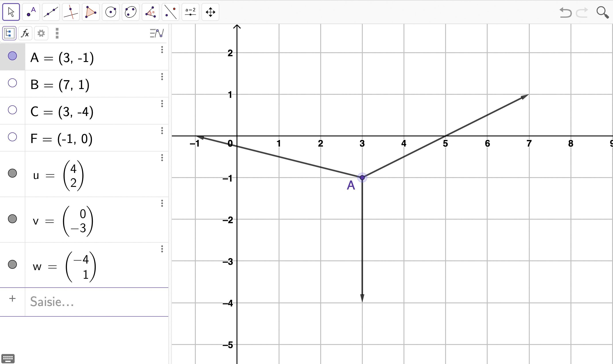The height and width of the screenshot is (364, 613).
Task: Click the label A on the graph
Action: [x=351, y=186]
